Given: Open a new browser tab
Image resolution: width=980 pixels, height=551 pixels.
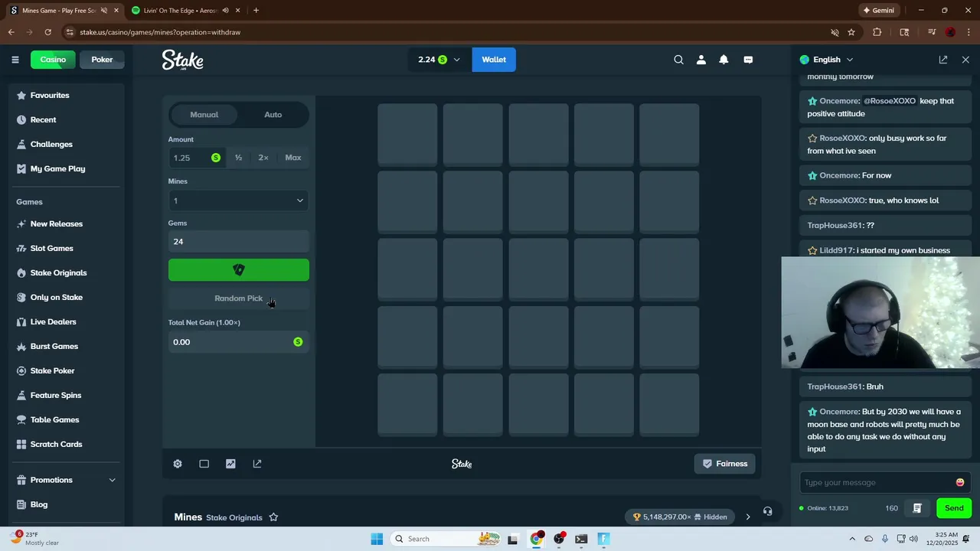Looking at the screenshot, I should pyautogui.click(x=256, y=11).
